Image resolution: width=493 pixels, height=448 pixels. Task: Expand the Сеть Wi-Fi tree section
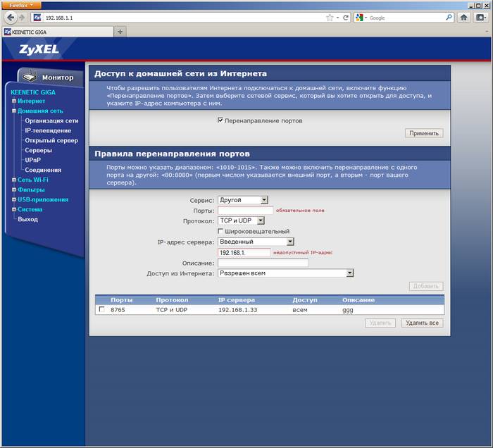(x=13, y=180)
